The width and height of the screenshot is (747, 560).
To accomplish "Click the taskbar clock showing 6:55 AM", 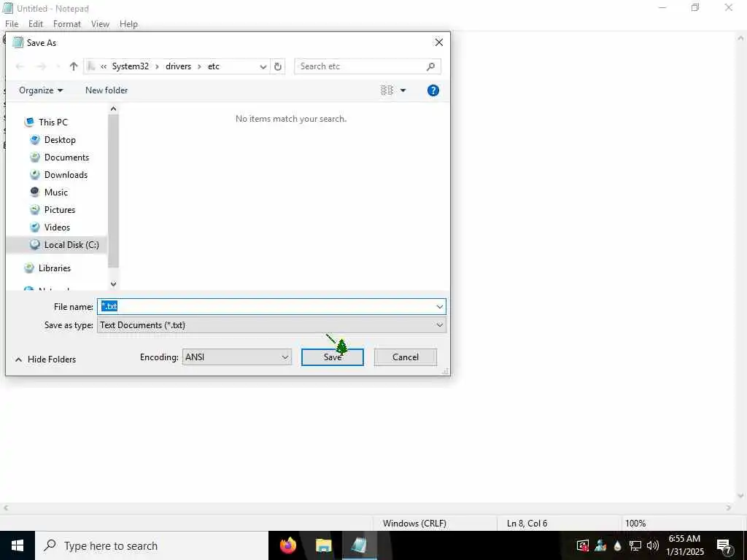I will pyautogui.click(x=684, y=545).
